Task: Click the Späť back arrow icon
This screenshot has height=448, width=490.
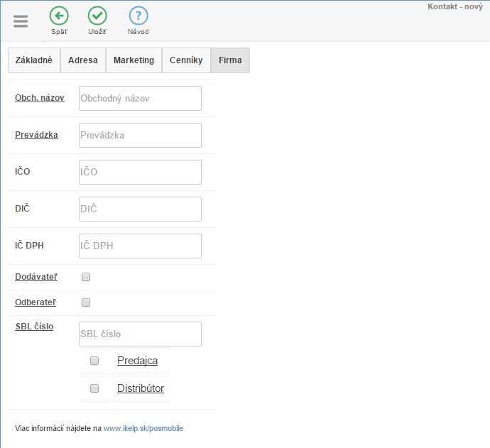Action: (x=59, y=16)
